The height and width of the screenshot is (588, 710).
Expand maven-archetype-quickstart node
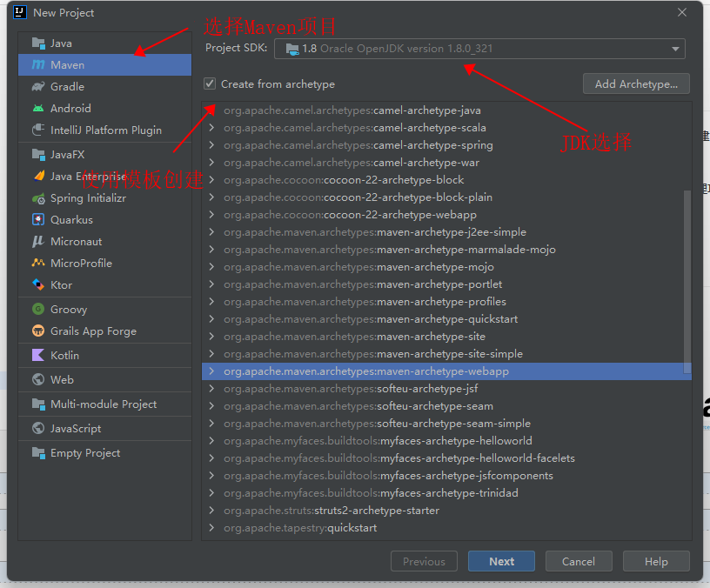[211, 318]
